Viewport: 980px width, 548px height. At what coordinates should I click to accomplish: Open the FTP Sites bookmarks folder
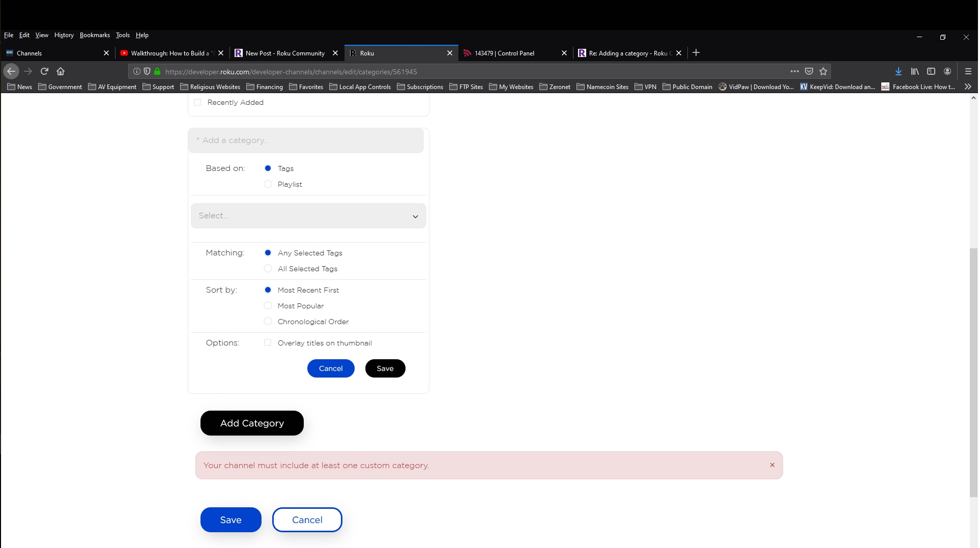click(x=466, y=86)
